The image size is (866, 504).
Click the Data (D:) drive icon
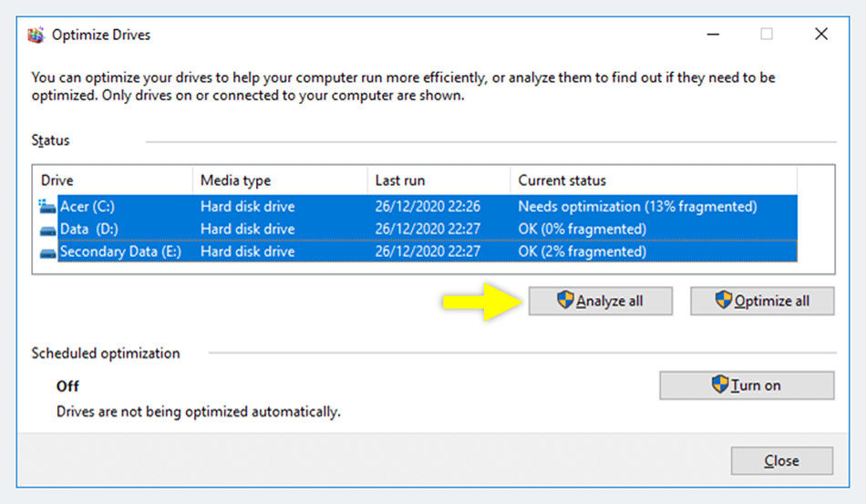click(x=47, y=229)
